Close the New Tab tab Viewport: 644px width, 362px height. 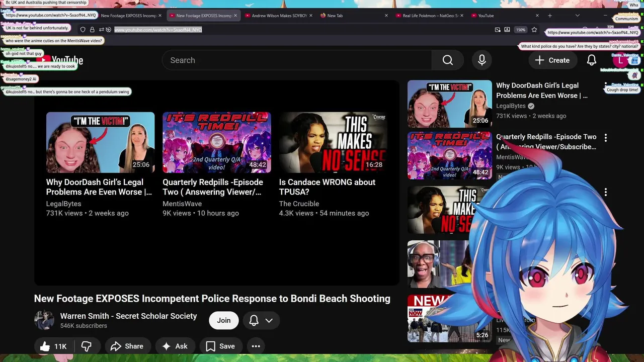click(x=386, y=16)
